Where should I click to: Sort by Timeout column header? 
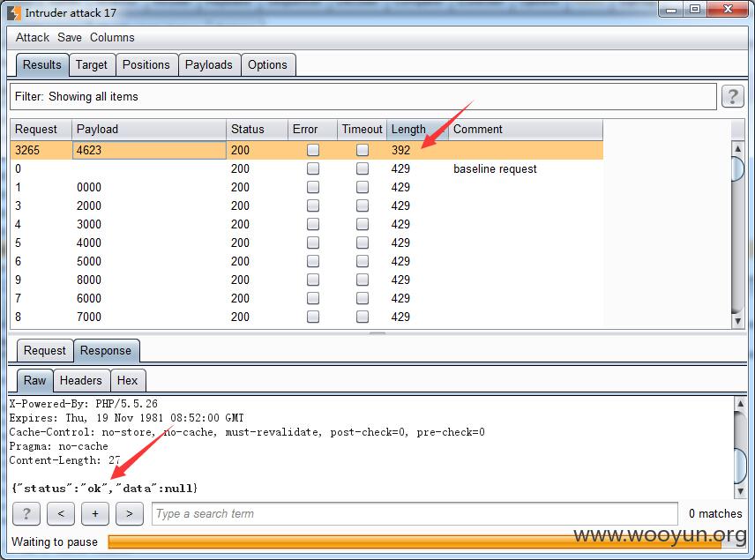(363, 130)
